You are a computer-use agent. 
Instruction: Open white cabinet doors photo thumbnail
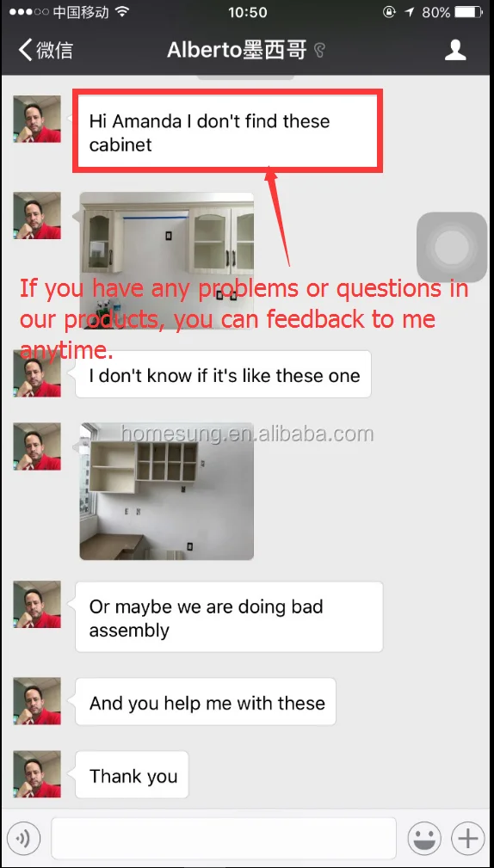tap(167, 261)
